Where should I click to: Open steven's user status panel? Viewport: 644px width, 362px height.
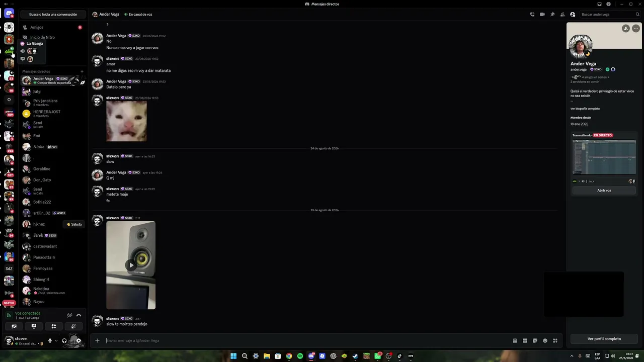[x=24, y=341]
